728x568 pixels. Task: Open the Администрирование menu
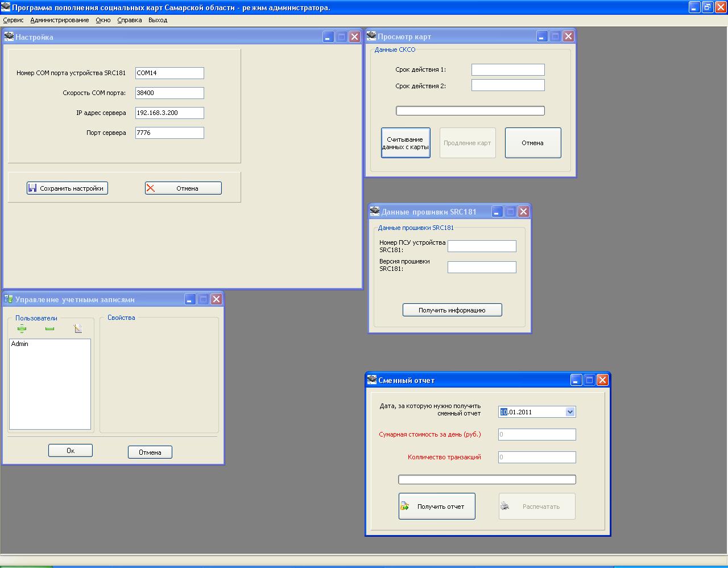point(60,20)
